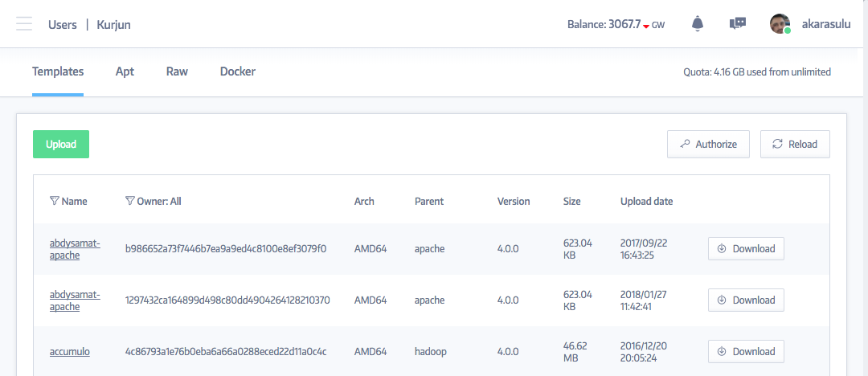Download abdysamat-apache uploaded 2018/01/27
868x376 pixels.
point(746,300)
